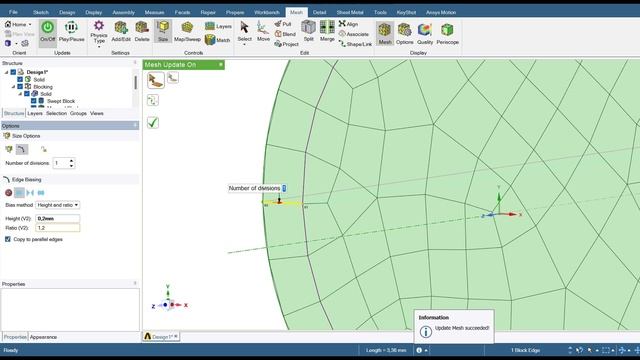
Task: Click the secondary edge select guide icon
Action: pyautogui.click(x=173, y=78)
